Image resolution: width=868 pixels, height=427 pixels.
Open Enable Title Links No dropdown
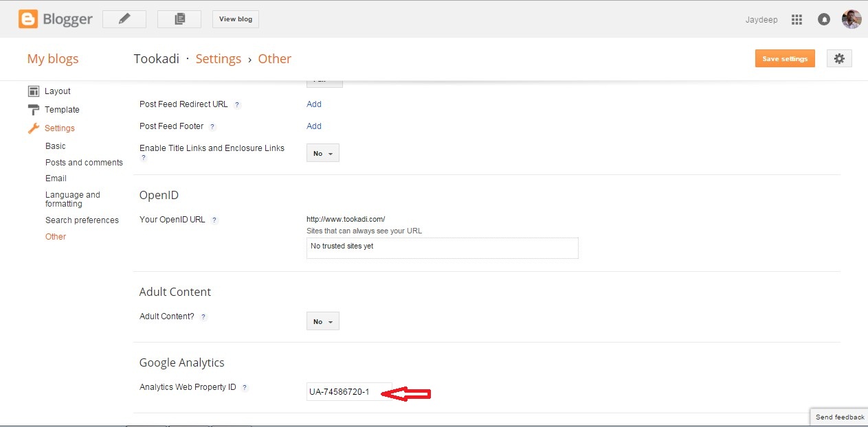323,153
